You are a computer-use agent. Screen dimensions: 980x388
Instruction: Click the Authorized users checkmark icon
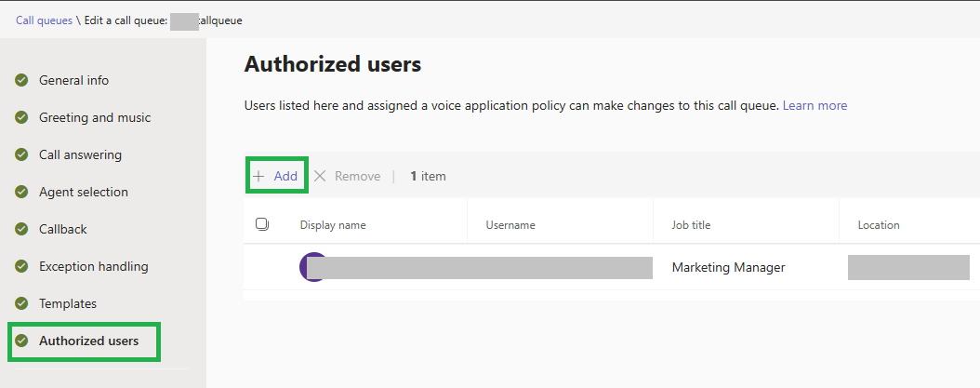(x=22, y=341)
